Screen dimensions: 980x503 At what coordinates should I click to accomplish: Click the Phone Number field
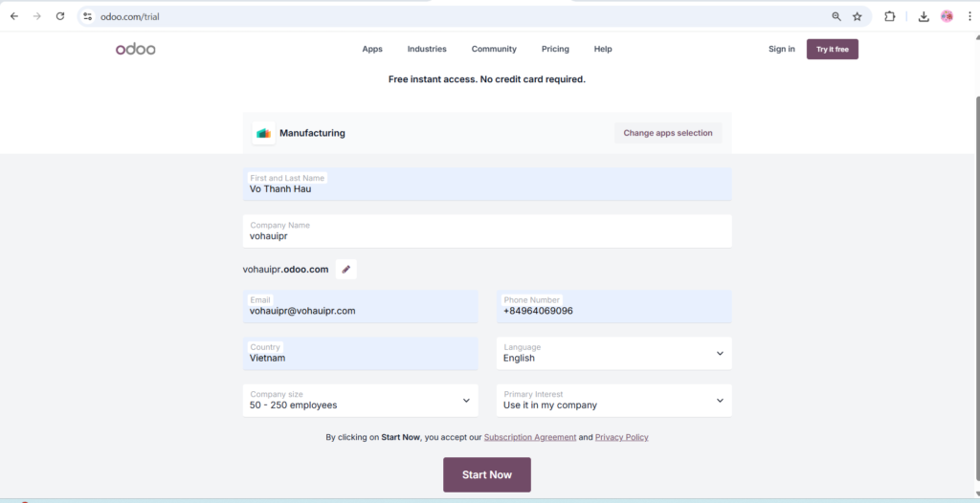coord(613,310)
